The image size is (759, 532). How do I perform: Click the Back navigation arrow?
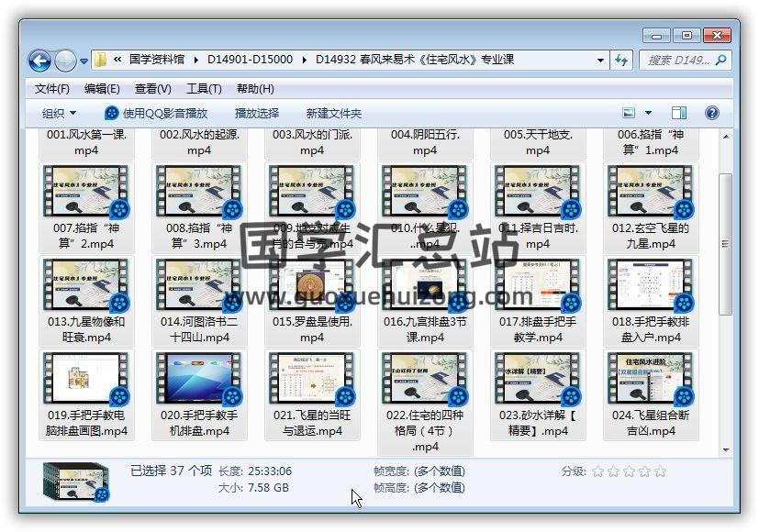pyautogui.click(x=39, y=61)
